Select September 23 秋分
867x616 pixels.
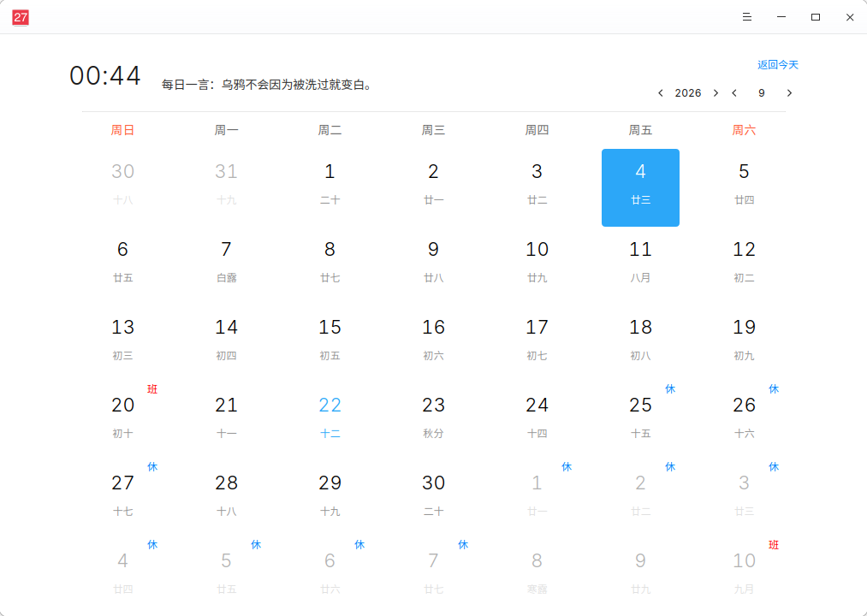pos(433,421)
